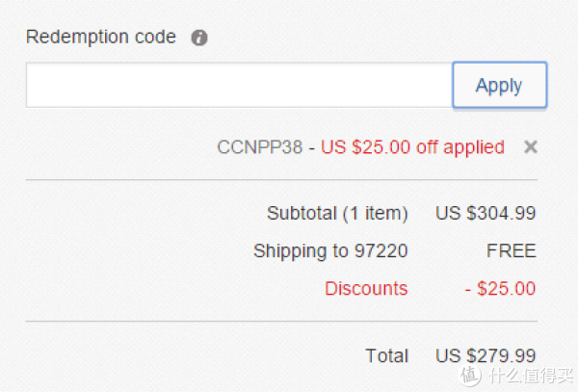
Task: Click the Subtotal (1 item) label
Action: tap(337, 213)
